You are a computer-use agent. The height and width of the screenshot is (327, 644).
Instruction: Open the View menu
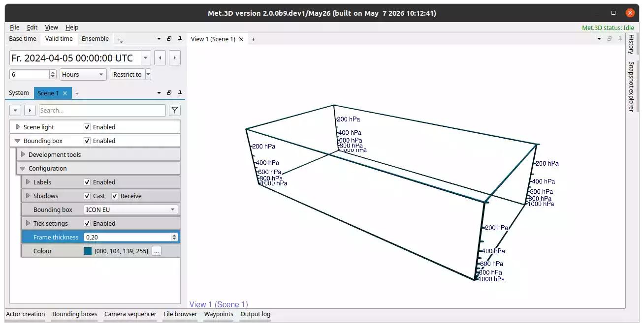(x=51, y=28)
